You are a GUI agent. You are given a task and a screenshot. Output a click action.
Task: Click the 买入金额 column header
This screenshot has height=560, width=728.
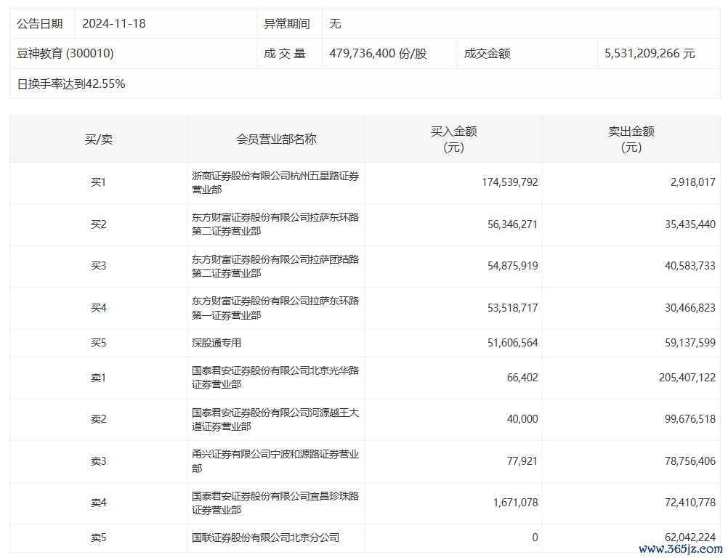(453, 139)
